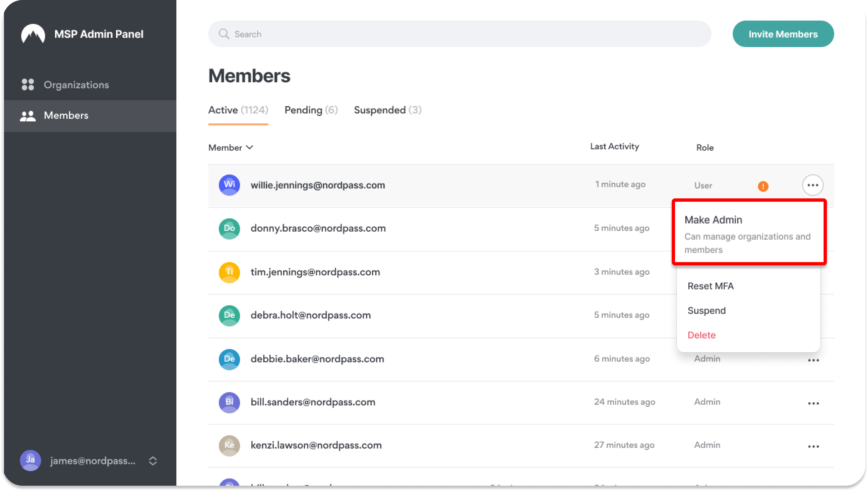Click the james@nordpass... account label
Viewport: 868px width, 491px height.
93,461
